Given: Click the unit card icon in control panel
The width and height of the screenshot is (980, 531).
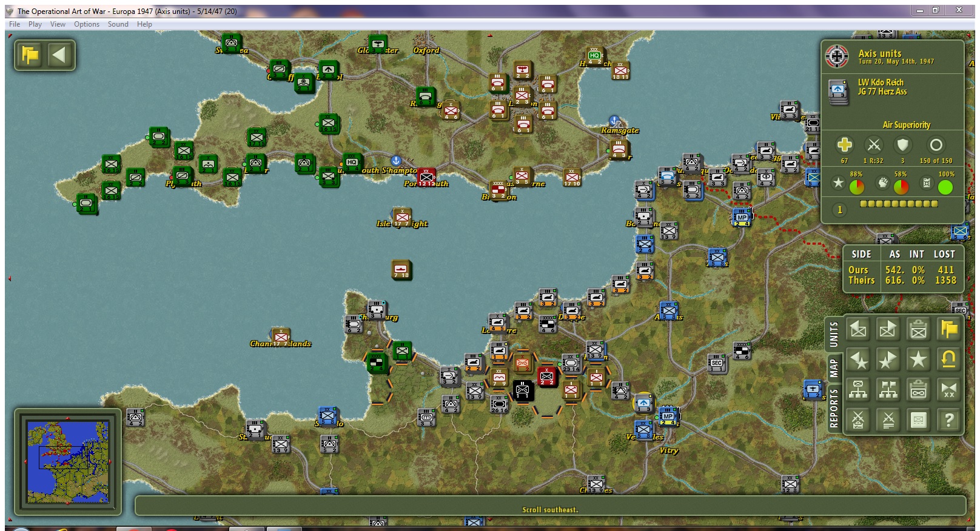Looking at the screenshot, I should pos(918,419).
